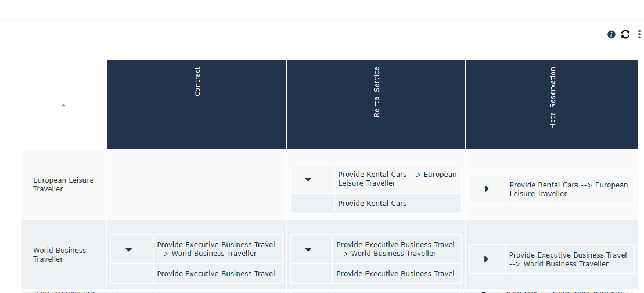Click Executive Business Travel relation in Hotel Reservation

(x=567, y=259)
